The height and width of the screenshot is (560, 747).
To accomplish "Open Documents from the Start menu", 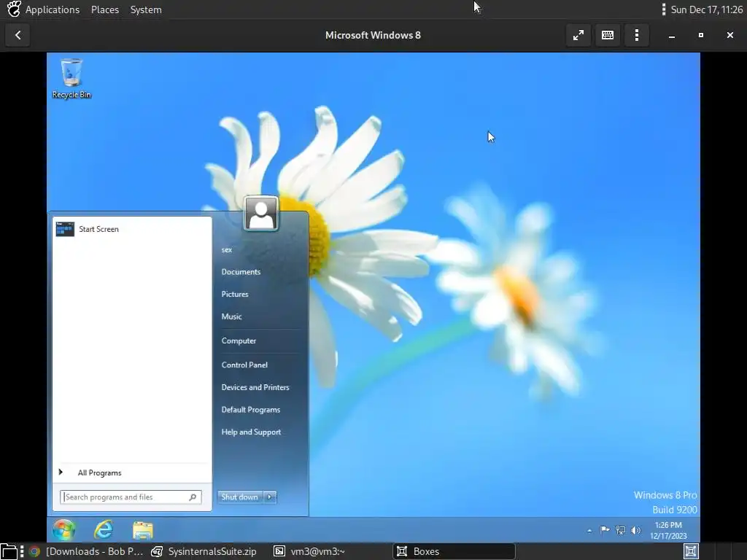I will (241, 272).
